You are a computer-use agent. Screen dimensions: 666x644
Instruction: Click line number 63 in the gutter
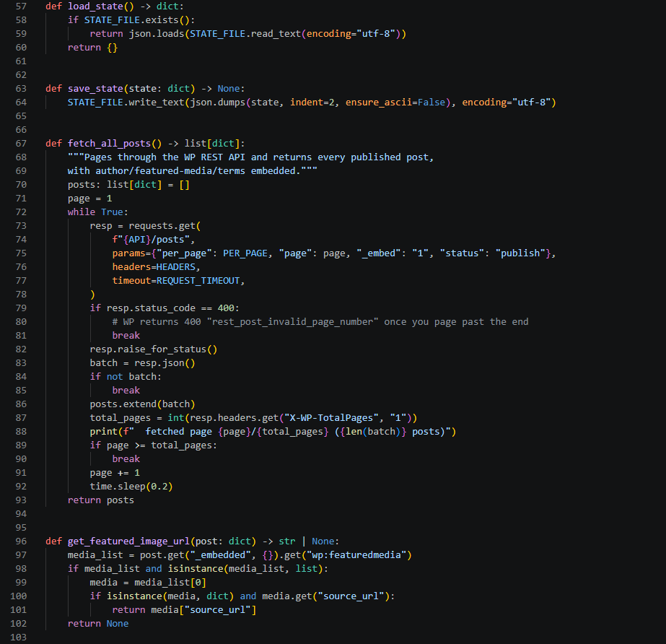[21, 88]
